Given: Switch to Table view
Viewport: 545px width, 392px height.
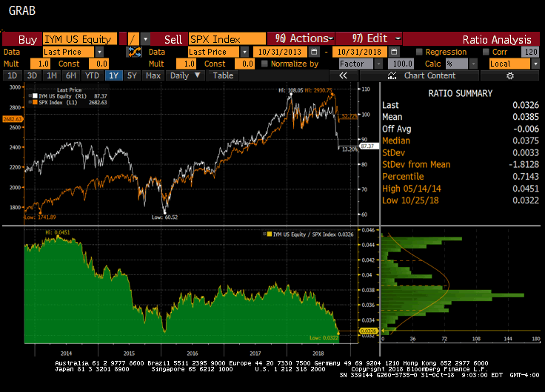Looking at the screenshot, I should point(223,75).
